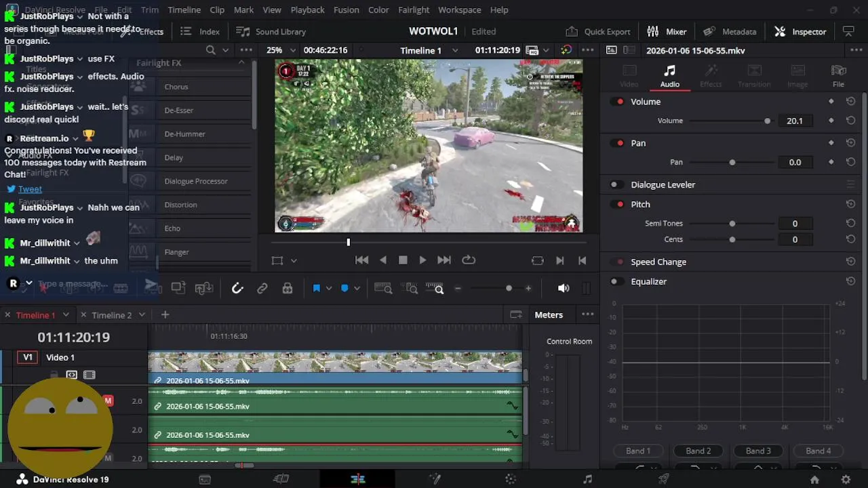The width and height of the screenshot is (868, 488).
Task: Open the Metadata panel
Action: pos(730,31)
